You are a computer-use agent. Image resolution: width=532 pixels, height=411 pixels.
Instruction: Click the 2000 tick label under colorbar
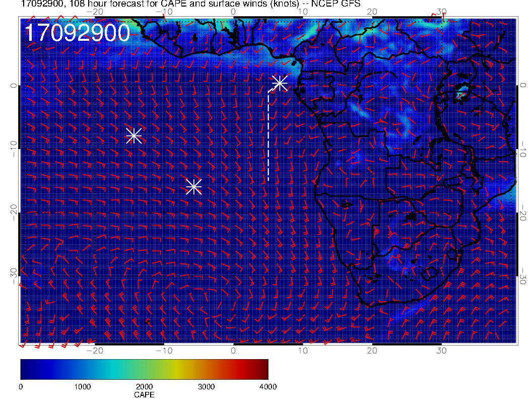click(144, 387)
